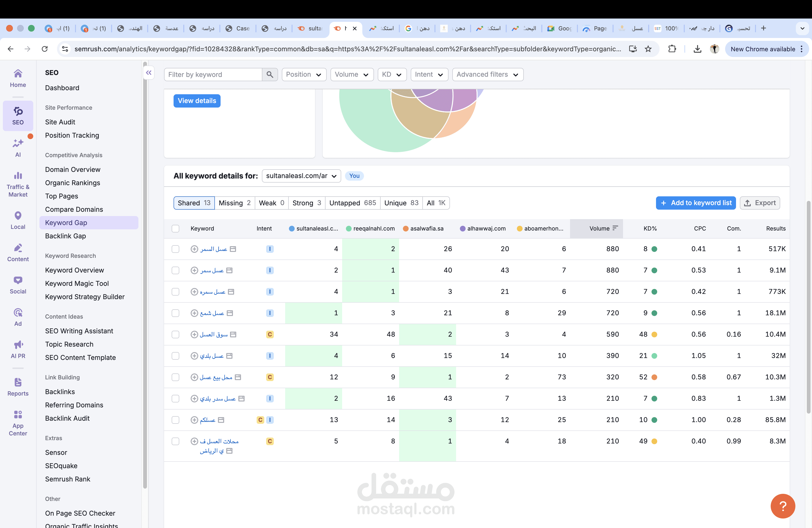
Task: Click the keyword filter search magnifier
Action: click(x=269, y=74)
